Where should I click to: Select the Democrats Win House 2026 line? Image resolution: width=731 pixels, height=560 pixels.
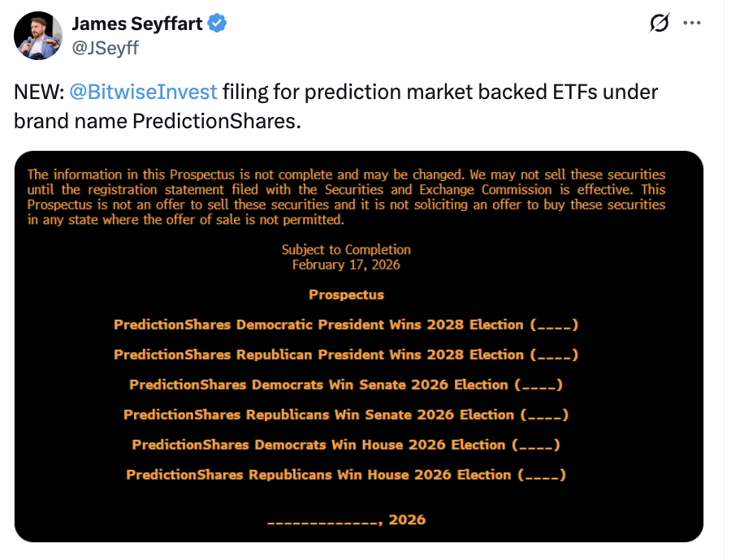point(346,445)
